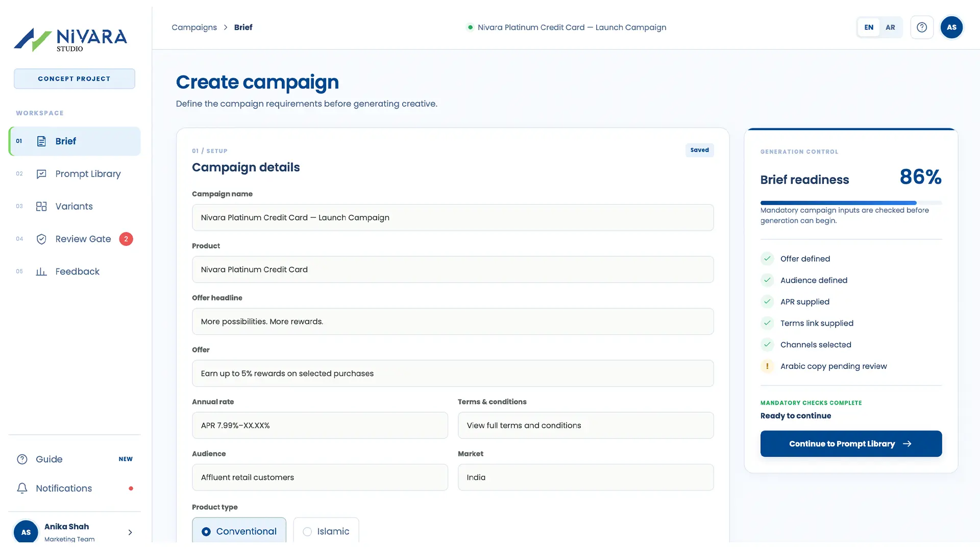
Task: Open the Feedback step
Action: (75, 272)
